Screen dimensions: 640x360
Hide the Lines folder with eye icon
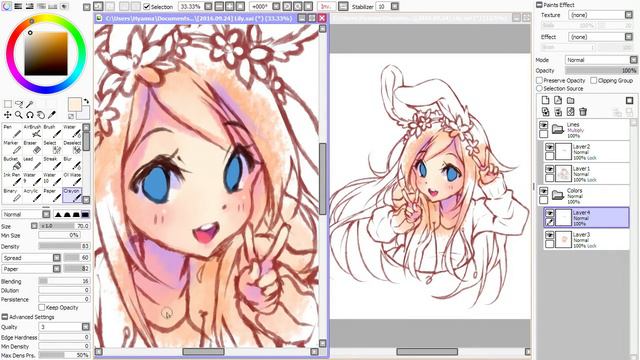[544, 125]
